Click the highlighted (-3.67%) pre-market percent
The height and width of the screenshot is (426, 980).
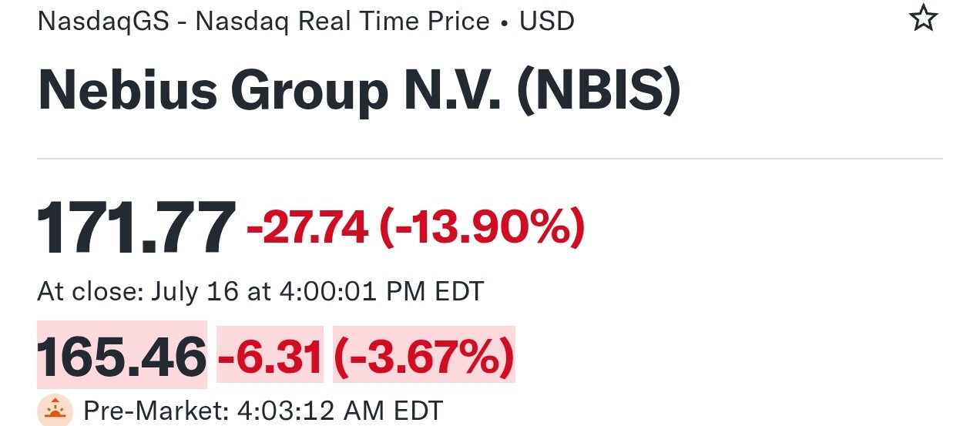tap(424, 356)
